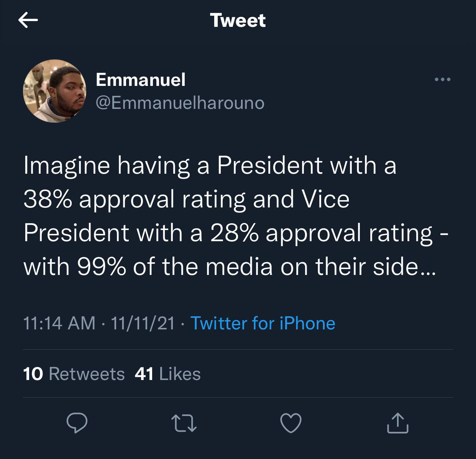Image resolution: width=476 pixels, height=459 pixels.
Task: Like the tweet with the heart icon
Action: click(x=291, y=423)
